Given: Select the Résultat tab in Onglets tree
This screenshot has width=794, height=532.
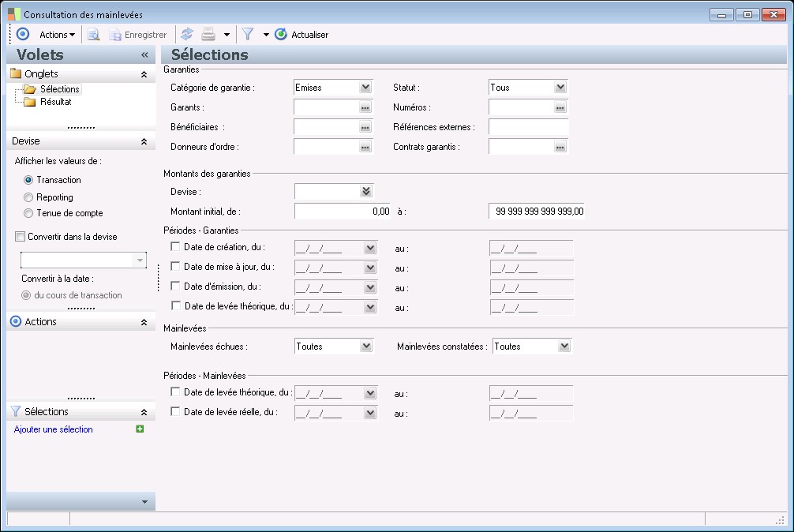Looking at the screenshot, I should (x=55, y=102).
